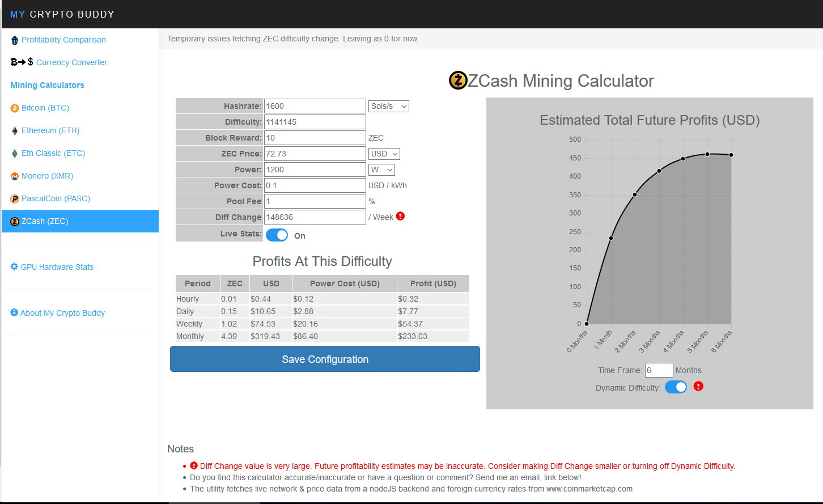The width and height of the screenshot is (823, 504).
Task: Click the Estimated Total Future Profits title
Action: coord(650,120)
